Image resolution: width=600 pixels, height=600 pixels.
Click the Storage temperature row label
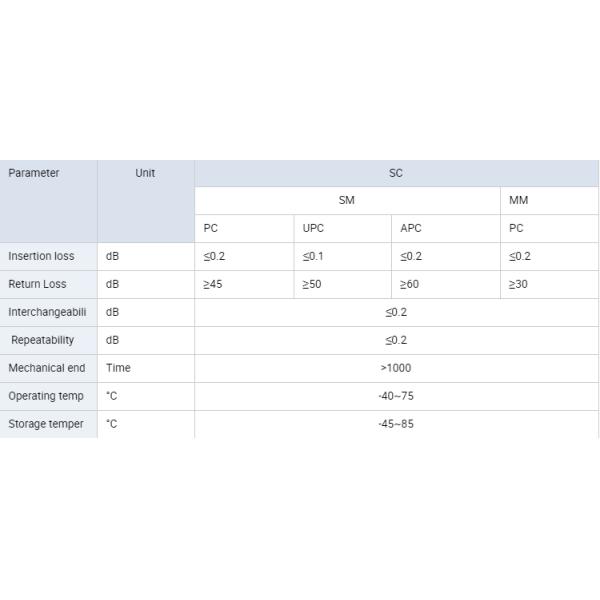click(x=46, y=424)
